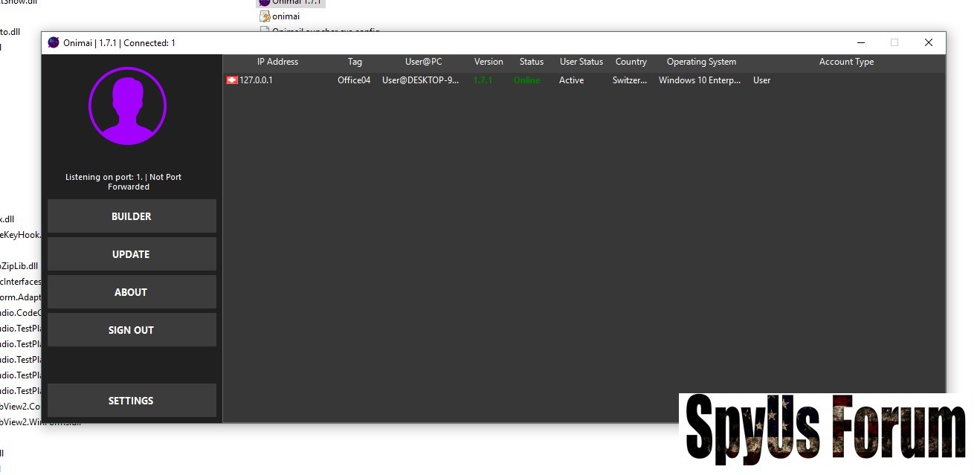This screenshot has width=980, height=475.
Task: Sort by the IP Address column header
Action: (277, 62)
